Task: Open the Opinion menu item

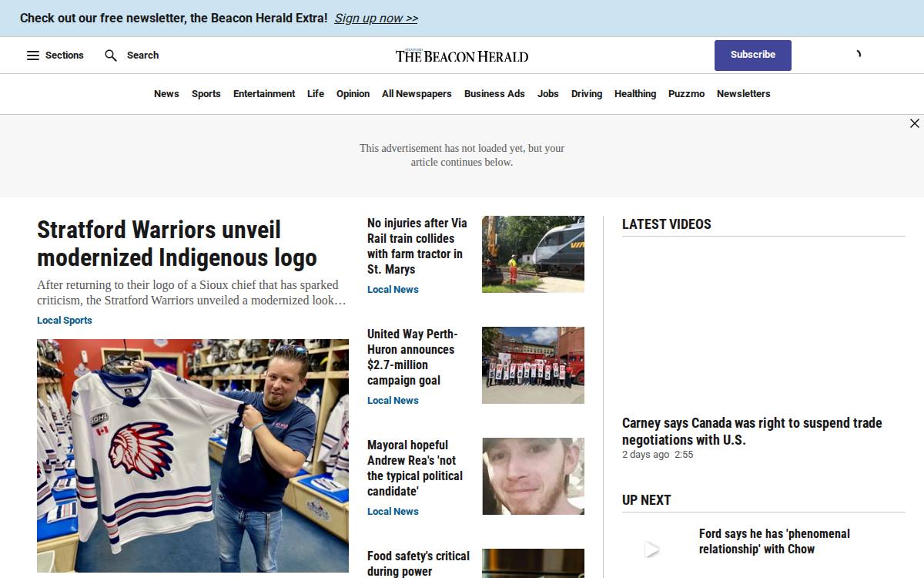Action: (x=353, y=94)
